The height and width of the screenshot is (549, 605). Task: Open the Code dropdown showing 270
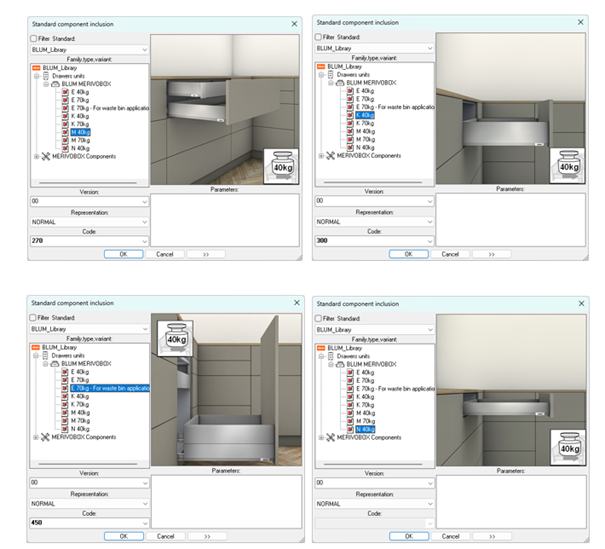pyautogui.click(x=145, y=241)
